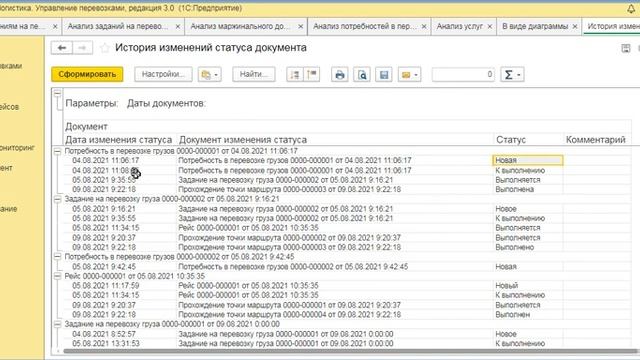Click save icon at top right of form
Viewport: 640px width, 360px height.
(626, 48)
